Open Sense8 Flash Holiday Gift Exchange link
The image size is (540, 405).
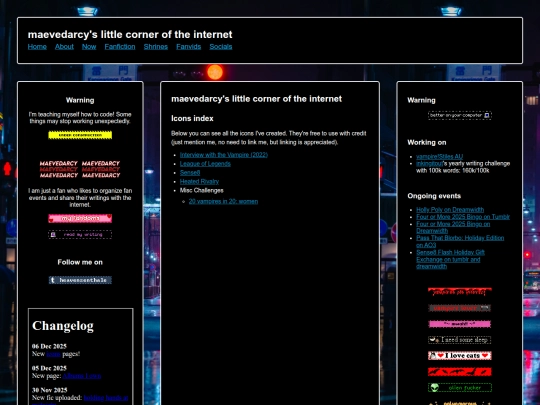click(450, 259)
